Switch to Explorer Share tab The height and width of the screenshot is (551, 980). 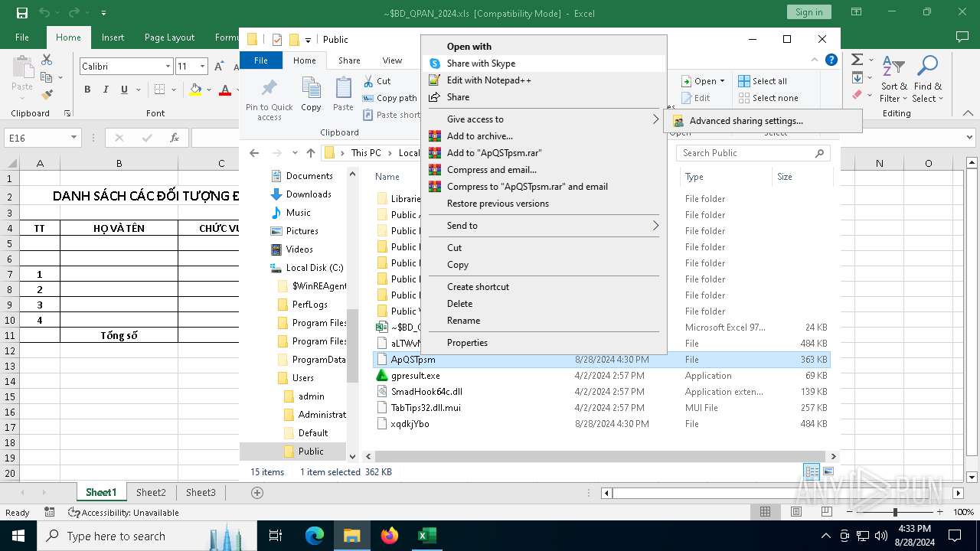click(349, 60)
